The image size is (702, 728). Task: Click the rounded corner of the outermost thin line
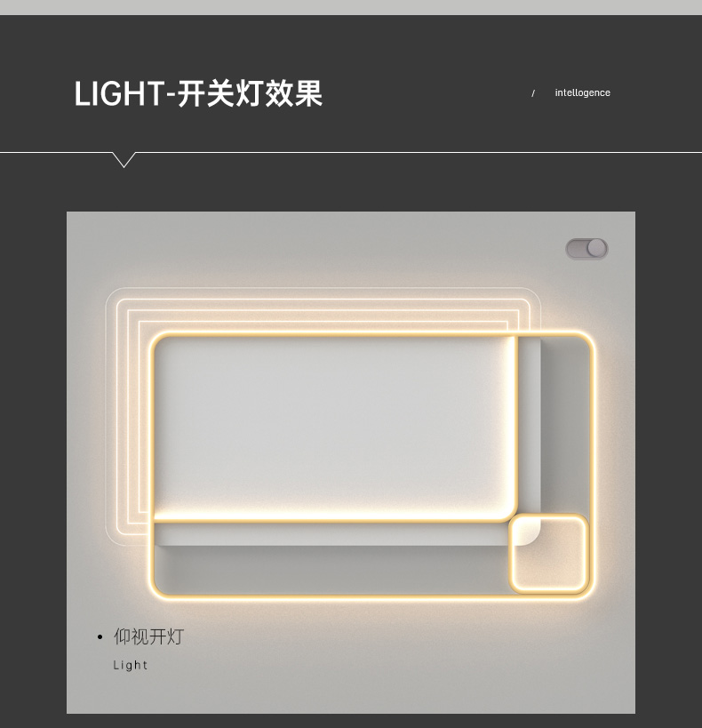coord(112,295)
